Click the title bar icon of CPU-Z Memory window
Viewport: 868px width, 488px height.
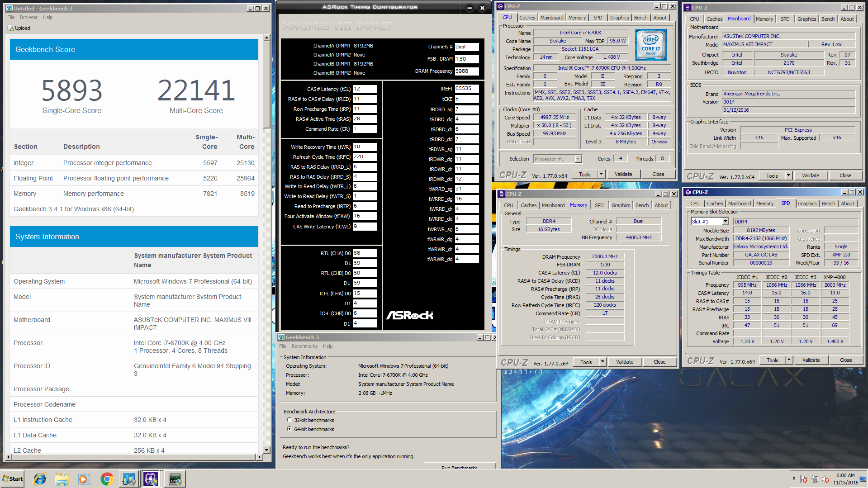(501, 194)
